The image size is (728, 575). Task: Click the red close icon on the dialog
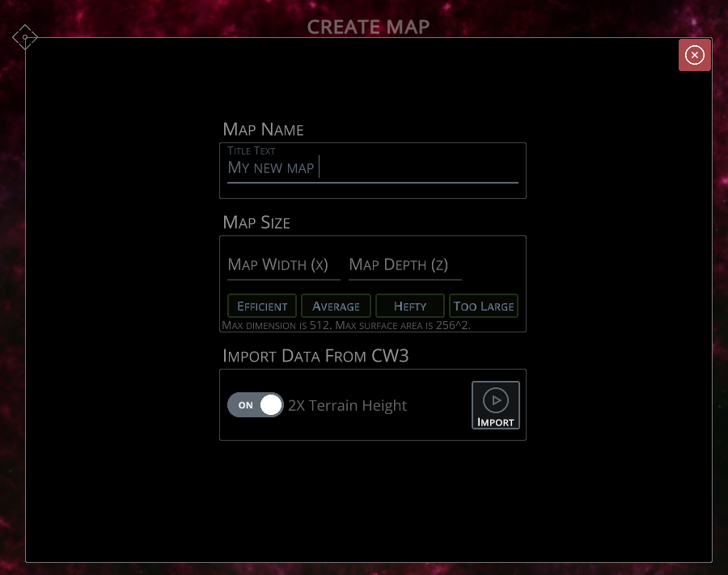coord(694,55)
